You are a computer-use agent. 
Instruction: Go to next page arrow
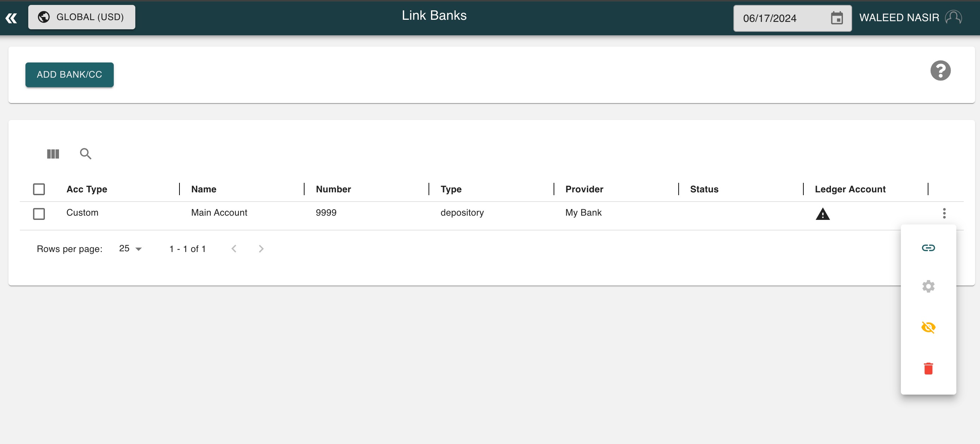click(x=261, y=248)
